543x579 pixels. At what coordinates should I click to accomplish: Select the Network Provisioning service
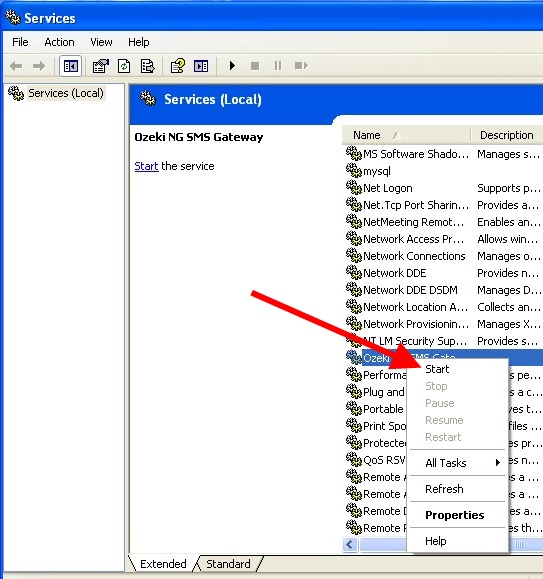click(x=444, y=324)
